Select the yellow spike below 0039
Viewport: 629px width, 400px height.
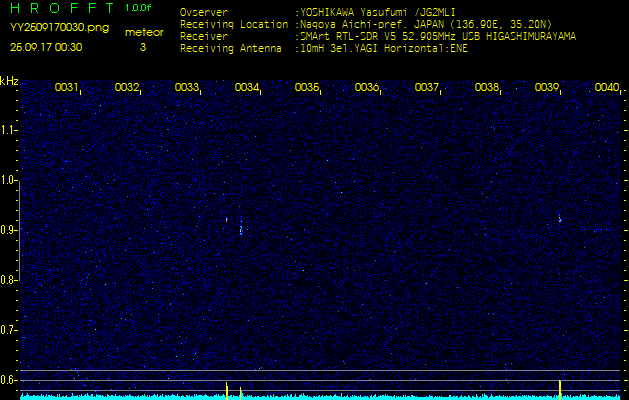(559, 387)
